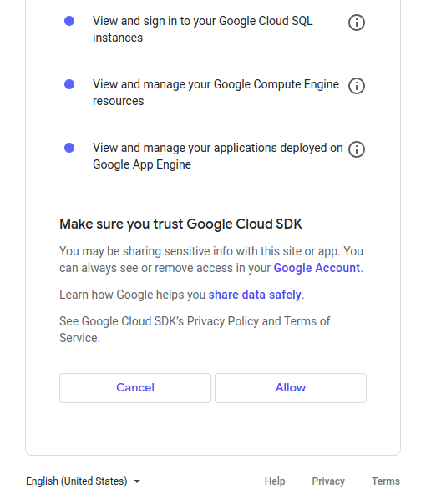Screen dimensions: 426x504
Task: Open the Google Account link
Action: click(x=317, y=268)
